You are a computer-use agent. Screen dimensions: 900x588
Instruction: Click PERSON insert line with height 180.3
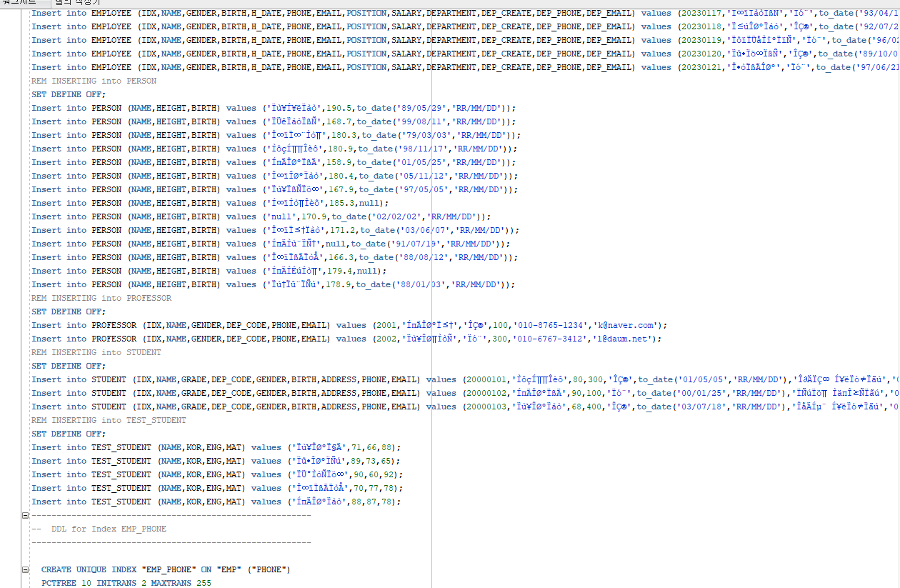(276, 135)
